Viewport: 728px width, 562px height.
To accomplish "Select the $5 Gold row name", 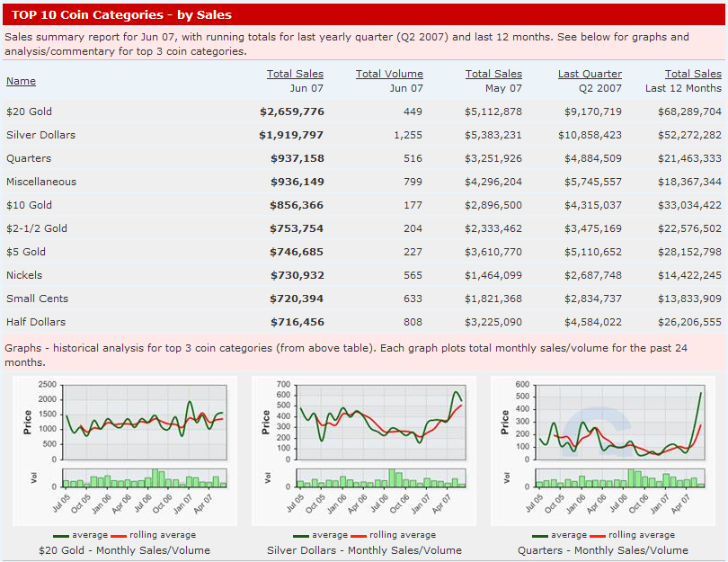I will pyautogui.click(x=26, y=252).
